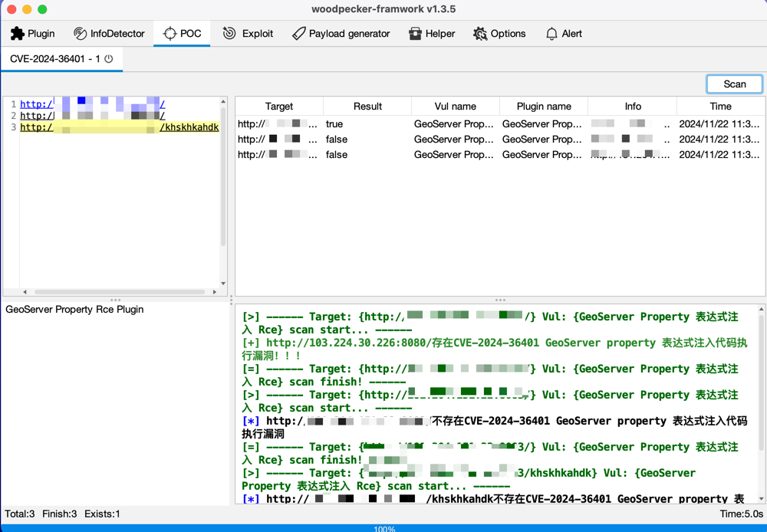Click the log panel scroll up arrow
This screenshot has height=532, width=767.
[761, 310]
